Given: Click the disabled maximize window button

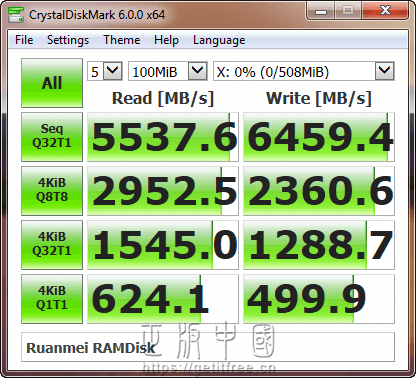Looking at the screenshot, I should tap(348, 11).
